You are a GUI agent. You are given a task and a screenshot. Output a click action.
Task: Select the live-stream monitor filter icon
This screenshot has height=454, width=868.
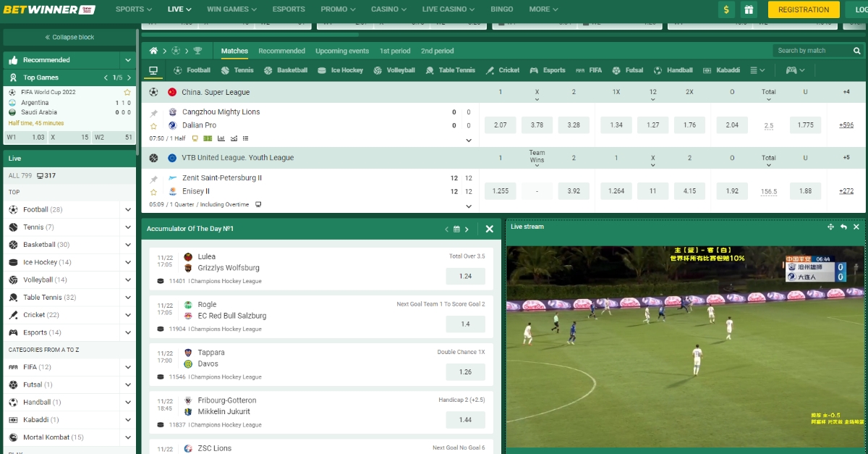coord(153,70)
